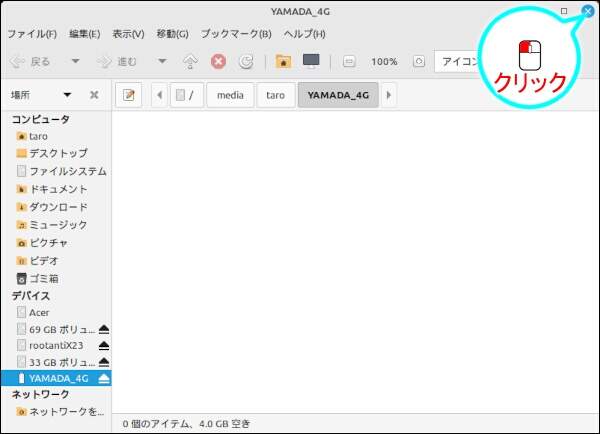Eject the YAMADA_4G drive
The image size is (600, 434).
click(104, 379)
